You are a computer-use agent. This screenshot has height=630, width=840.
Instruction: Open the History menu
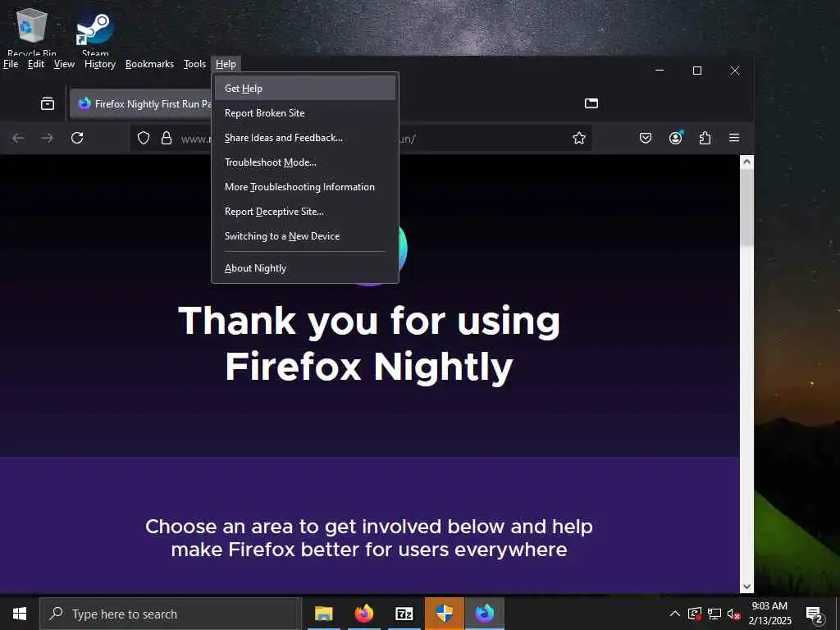coord(100,64)
